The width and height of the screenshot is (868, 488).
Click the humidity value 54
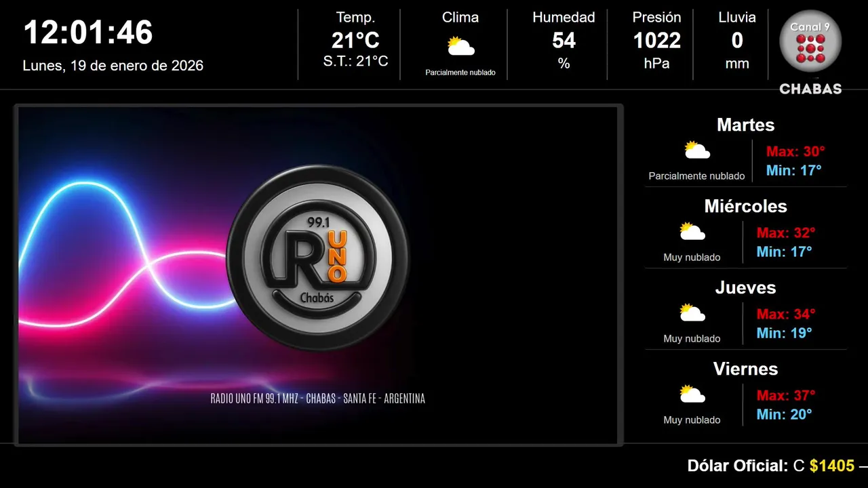564,41
